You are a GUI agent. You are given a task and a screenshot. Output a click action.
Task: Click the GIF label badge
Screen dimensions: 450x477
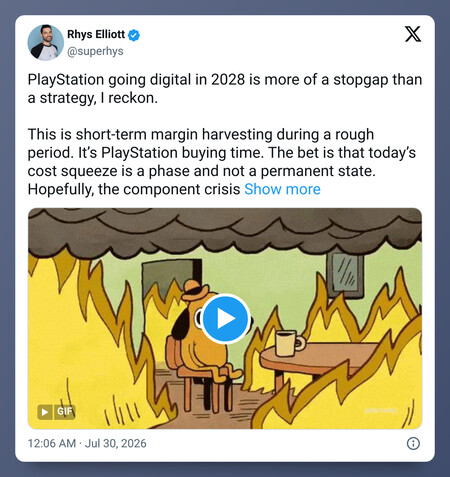[x=65, y=411]
